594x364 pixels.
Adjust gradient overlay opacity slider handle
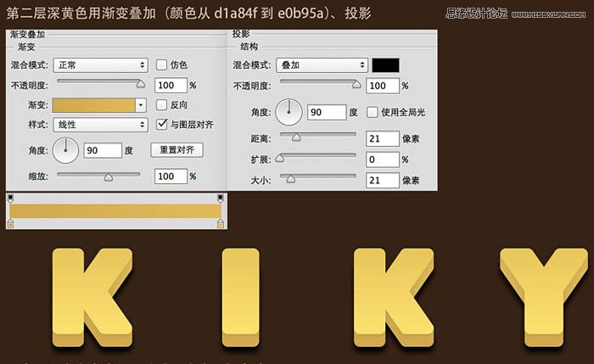[x=141, y=84]
